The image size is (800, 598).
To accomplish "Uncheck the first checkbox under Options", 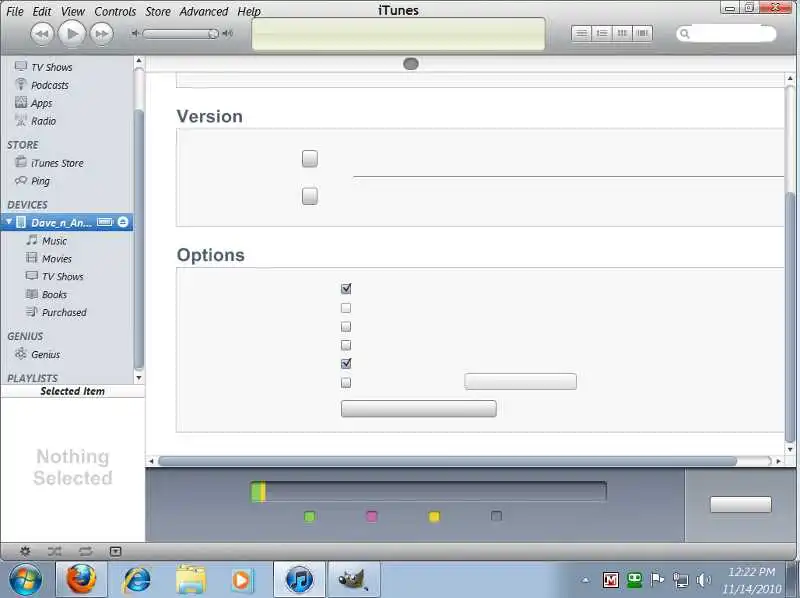I will click(x=346, y=289).
